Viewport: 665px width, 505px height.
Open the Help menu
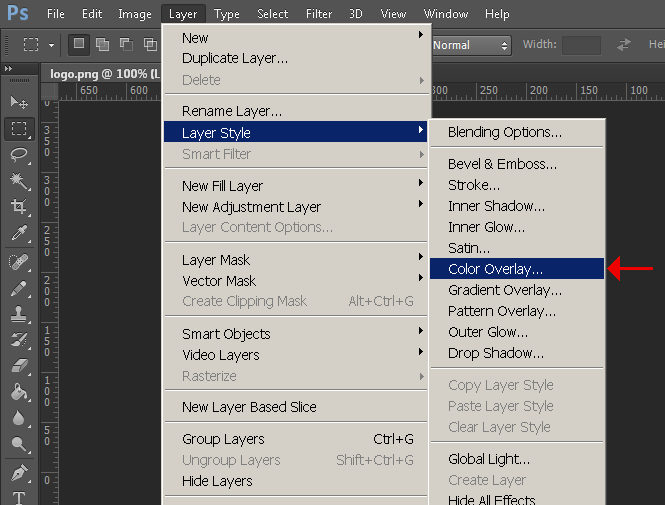pyautogui.click(x=497, y=14)
